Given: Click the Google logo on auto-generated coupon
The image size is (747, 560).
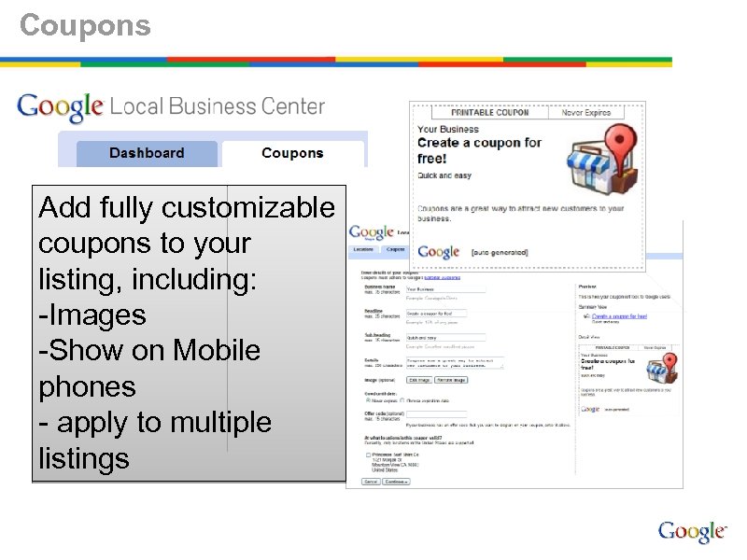Looking at the screenshot, I should (x=438, y=251).
